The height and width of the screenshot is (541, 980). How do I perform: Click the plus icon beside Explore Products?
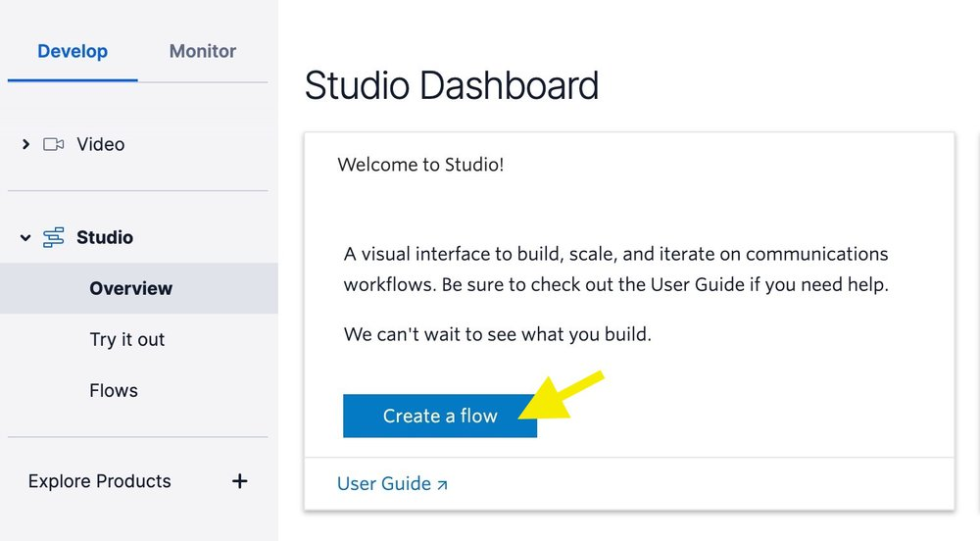[239, 481]
